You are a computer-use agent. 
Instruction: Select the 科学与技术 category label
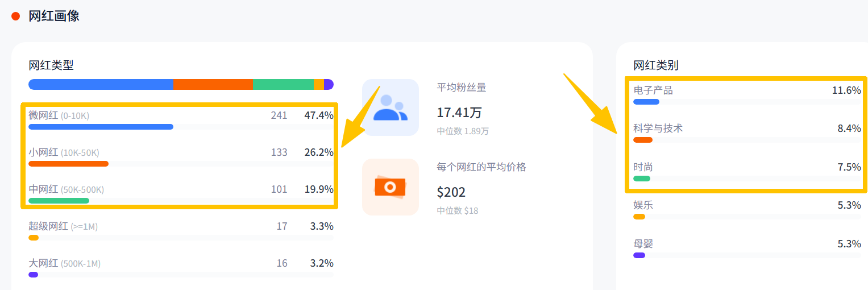[x=658, y=129]
